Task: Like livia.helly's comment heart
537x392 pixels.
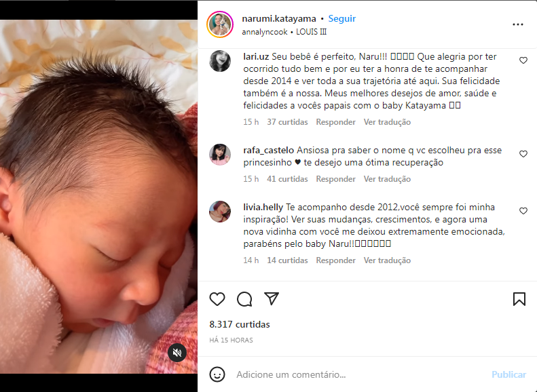Action: pyautogui.click(x=523, y=211)
